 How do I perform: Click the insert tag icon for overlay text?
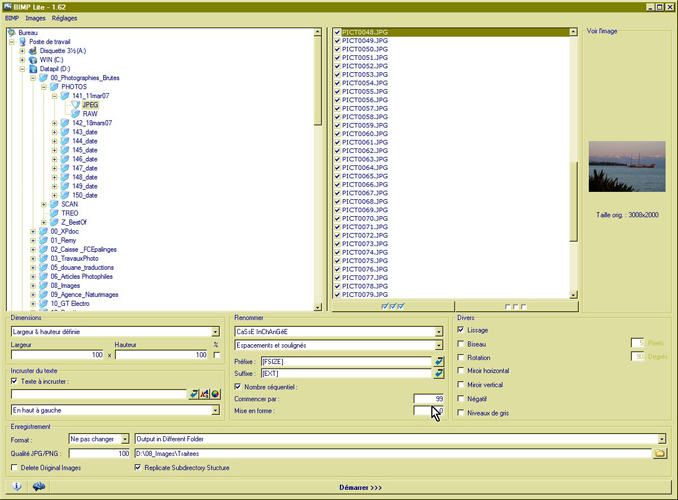(x=194, y=394)
